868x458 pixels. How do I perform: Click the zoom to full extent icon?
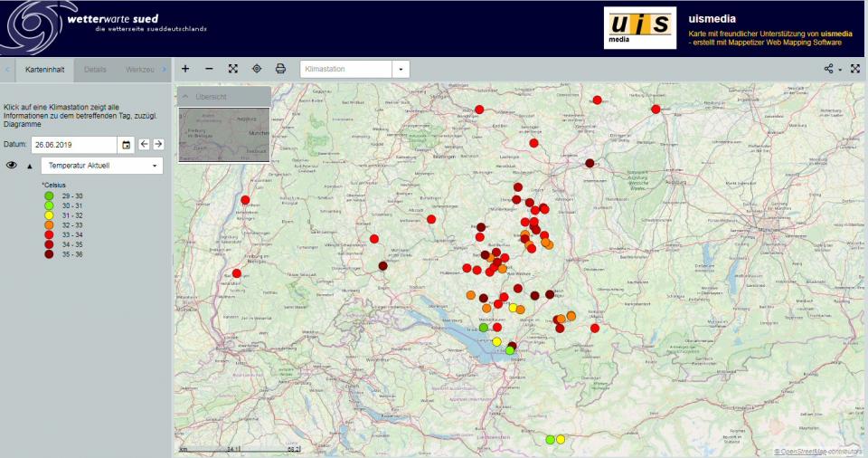[x=232, y=69]
